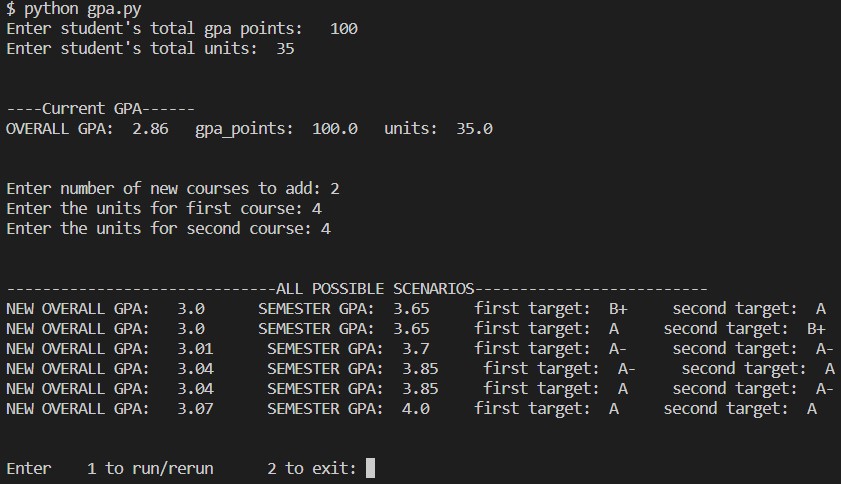Click the 'B+' first target grade
The width and height of the screenshot is (841, 484).
(618, 308)
